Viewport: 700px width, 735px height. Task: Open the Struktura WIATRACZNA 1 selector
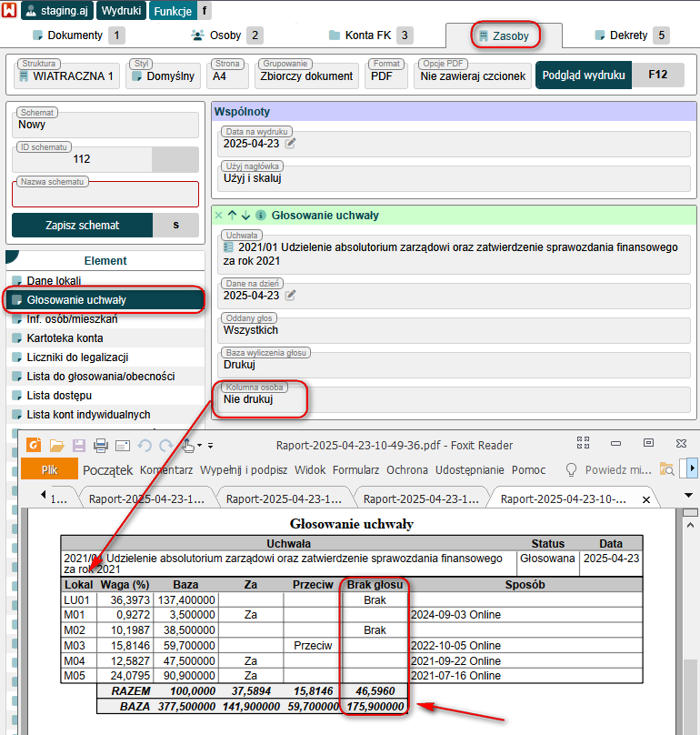(66, 76)
